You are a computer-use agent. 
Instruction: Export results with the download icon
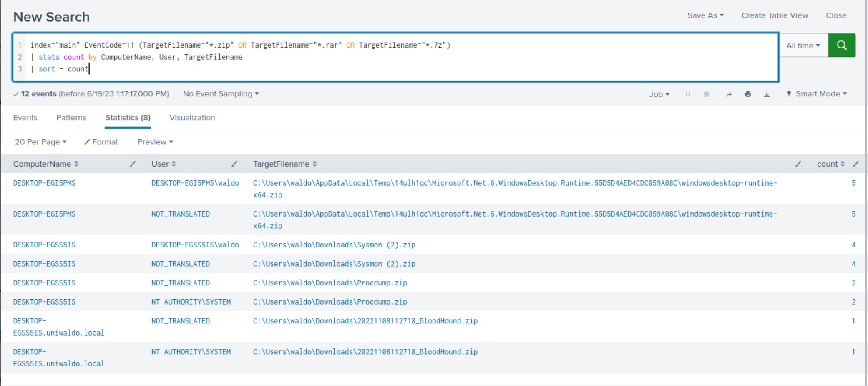tap(767, 94)
